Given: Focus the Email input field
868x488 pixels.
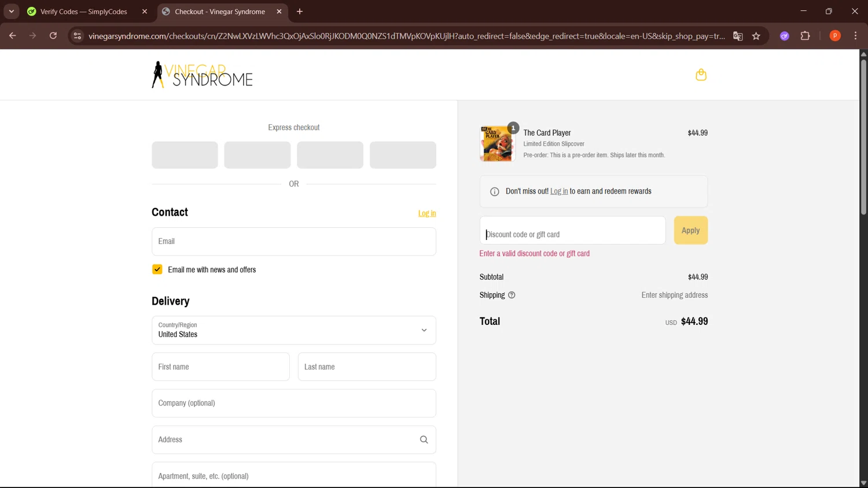Looking at the screenshot, I should [x=294, y=242].
